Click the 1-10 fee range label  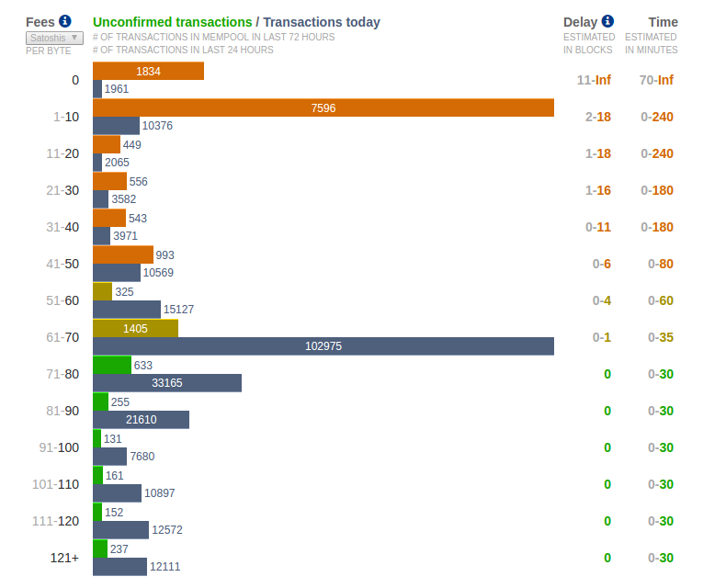66,117
